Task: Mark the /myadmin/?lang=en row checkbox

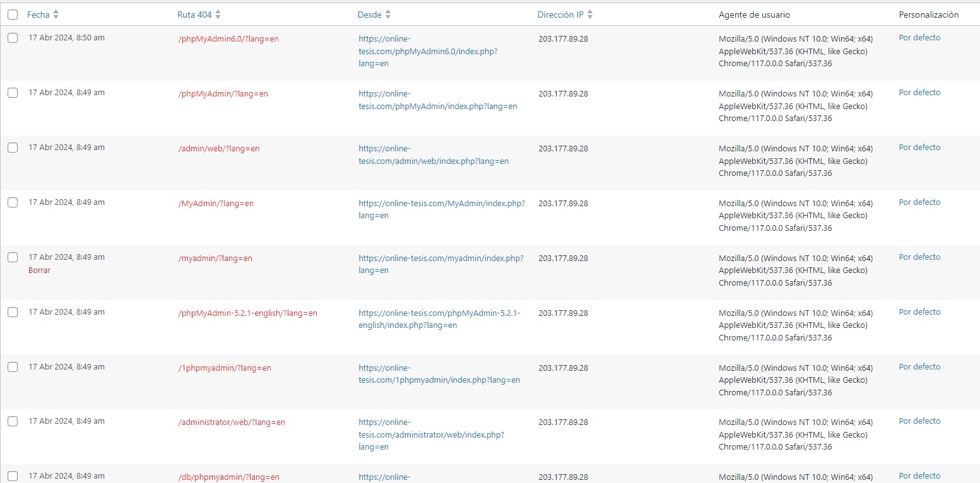Action: click(x=13, y=257)
